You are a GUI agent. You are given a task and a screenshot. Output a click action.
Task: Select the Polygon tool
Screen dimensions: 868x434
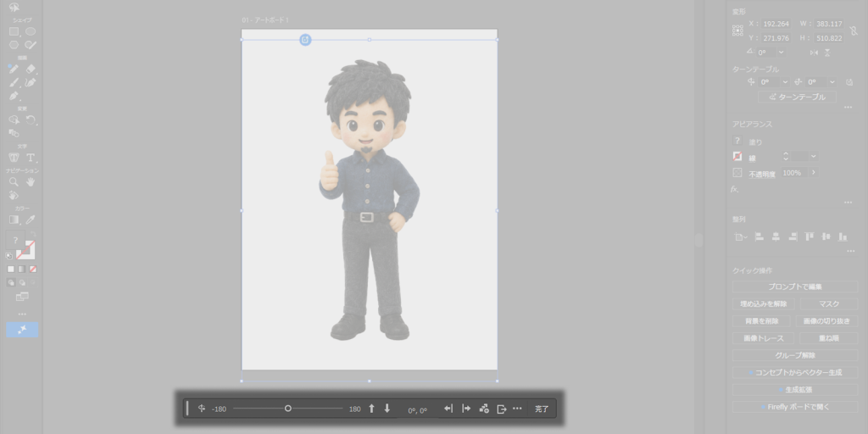pos(14,45)
